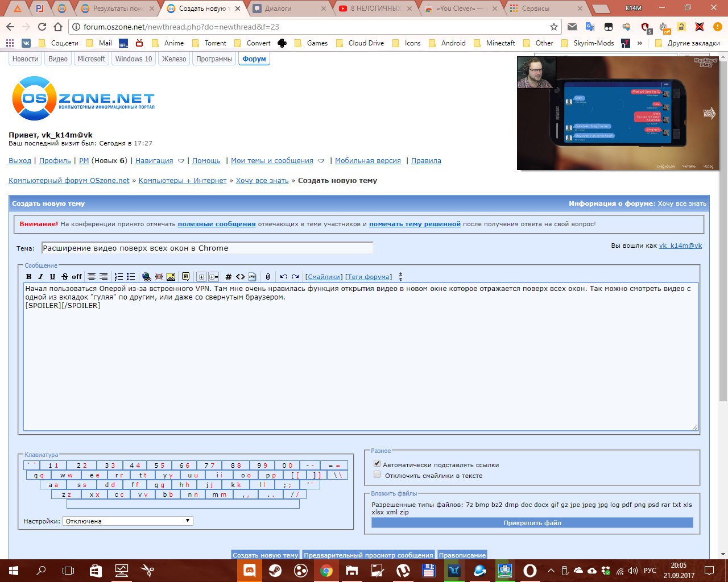Screen dimensions: 728x582
Task: Insert titled spoiler with plus-equals icon
Action: point(213,277)
